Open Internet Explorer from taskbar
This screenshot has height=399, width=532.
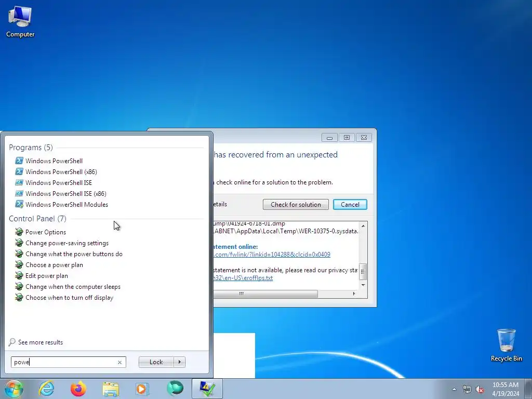click(x=46, y=389)
